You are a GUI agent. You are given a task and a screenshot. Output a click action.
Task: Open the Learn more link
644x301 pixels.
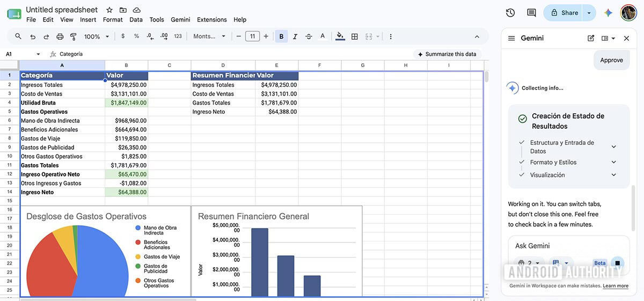click(616, 286)
